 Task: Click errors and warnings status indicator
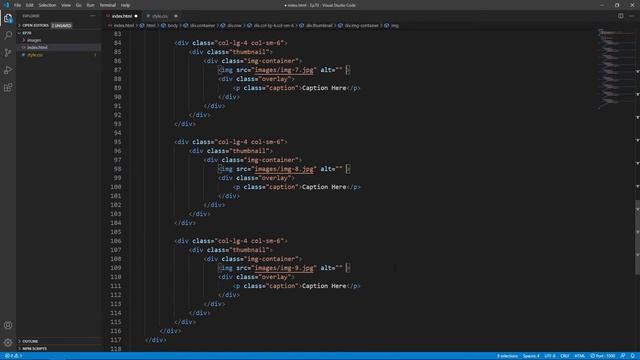[13, 356]
